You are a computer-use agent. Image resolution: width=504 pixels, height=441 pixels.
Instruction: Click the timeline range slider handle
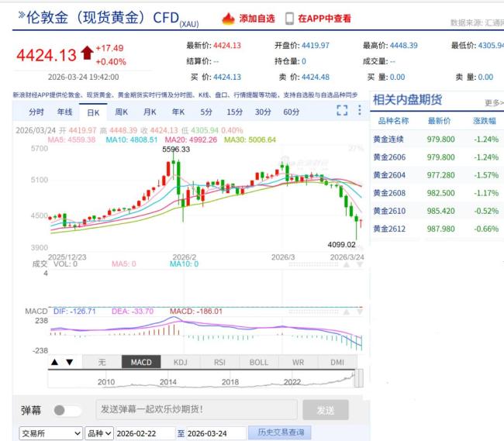tap(359, 378)
